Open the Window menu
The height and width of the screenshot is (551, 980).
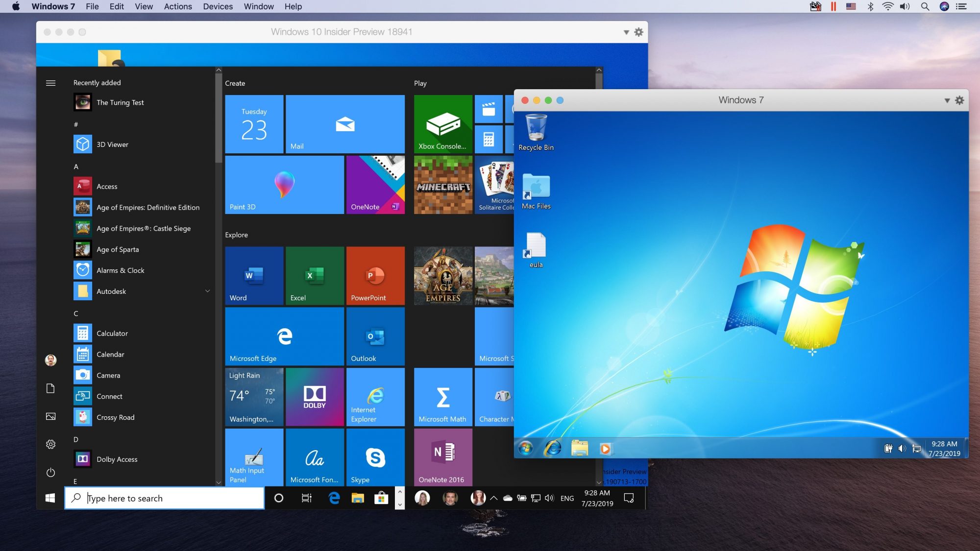[259, 6]
